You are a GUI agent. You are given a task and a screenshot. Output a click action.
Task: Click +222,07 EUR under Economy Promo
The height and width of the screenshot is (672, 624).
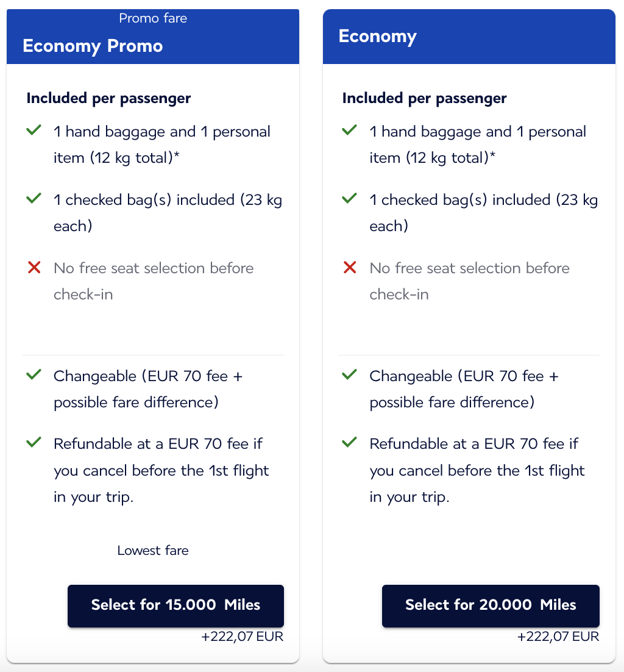click(x=243, y=637)
